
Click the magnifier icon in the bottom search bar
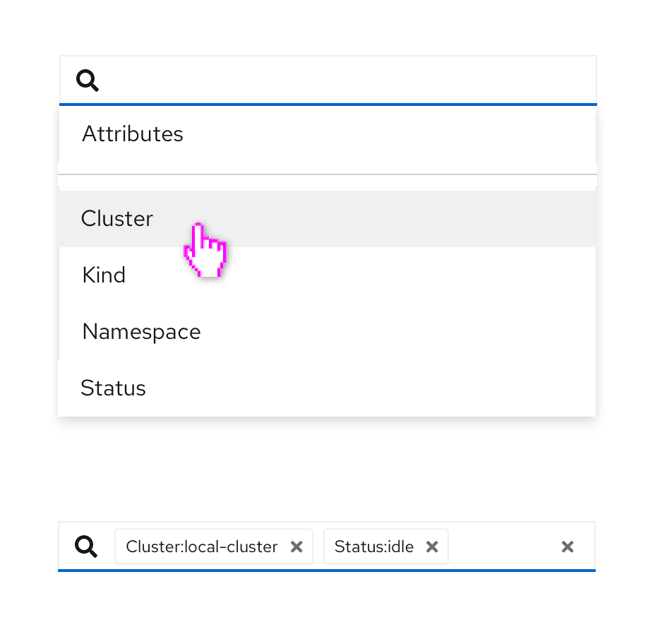click(86, 546)
